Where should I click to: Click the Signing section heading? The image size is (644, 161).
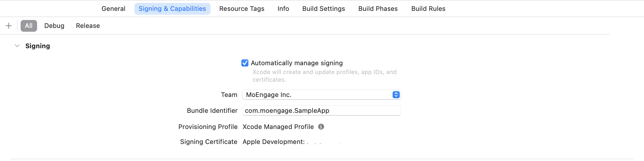38,46
